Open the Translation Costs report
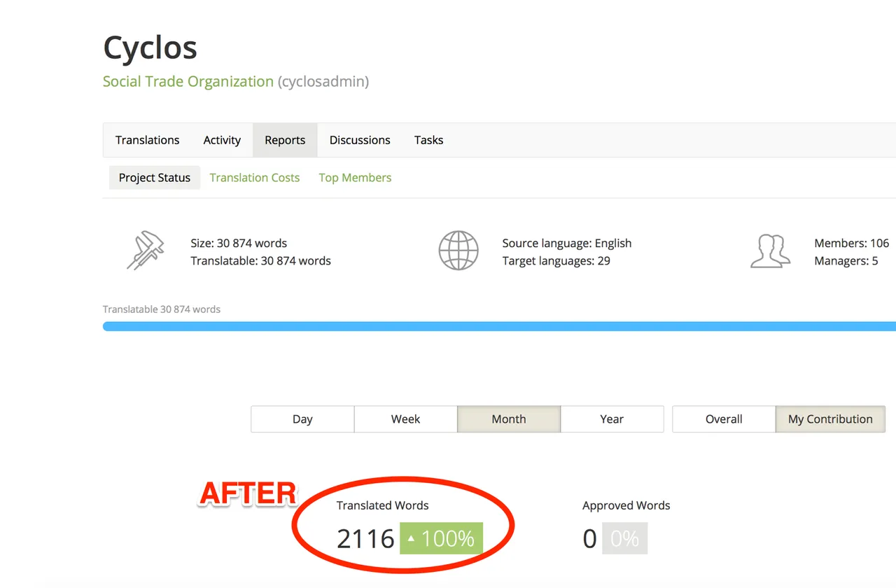896x588 pixels. [255, 178]
